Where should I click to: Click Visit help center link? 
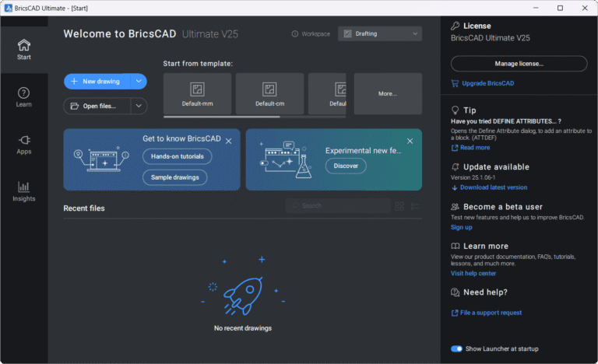[473, 273]
